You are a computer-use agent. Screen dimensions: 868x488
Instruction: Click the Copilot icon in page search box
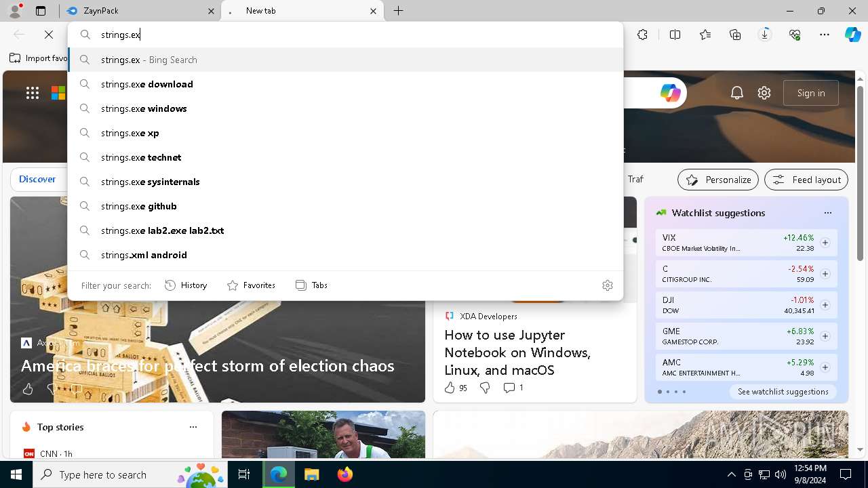point(670,93)
